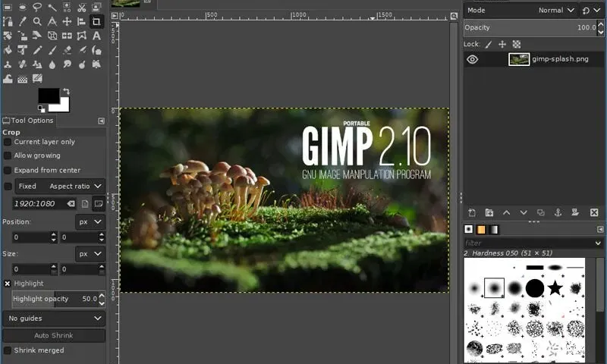Select the Fuzzy Select magic wand tool
Image resolution: width=607 pixels, height=364 pixels.
coord(52,7)
